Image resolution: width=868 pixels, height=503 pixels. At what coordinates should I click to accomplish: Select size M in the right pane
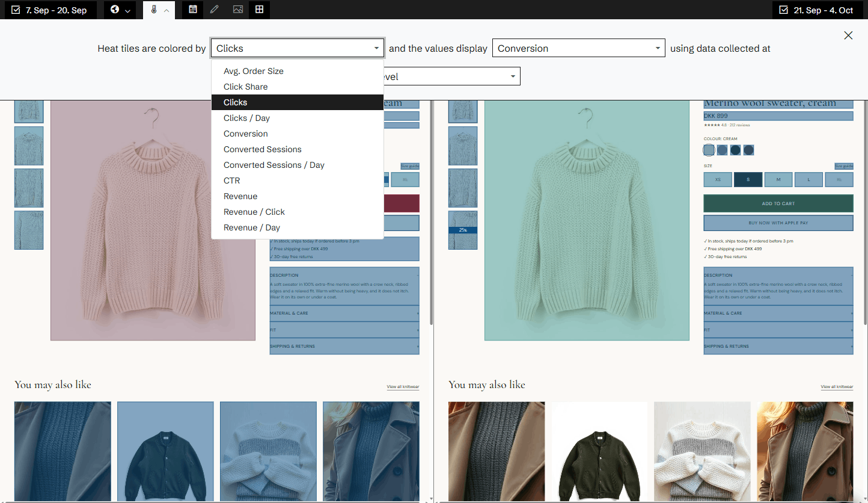click(778, 179)
